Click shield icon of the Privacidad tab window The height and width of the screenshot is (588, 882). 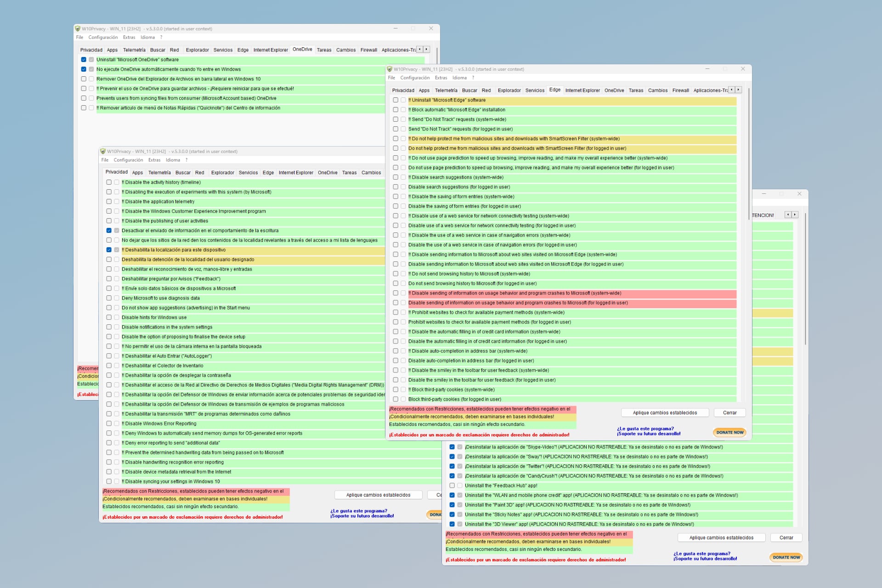[103, 152]
